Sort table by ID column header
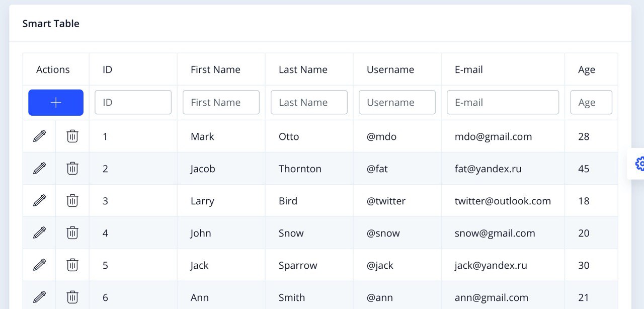Viewport: 644px width, 309px height. coord(107,70)
